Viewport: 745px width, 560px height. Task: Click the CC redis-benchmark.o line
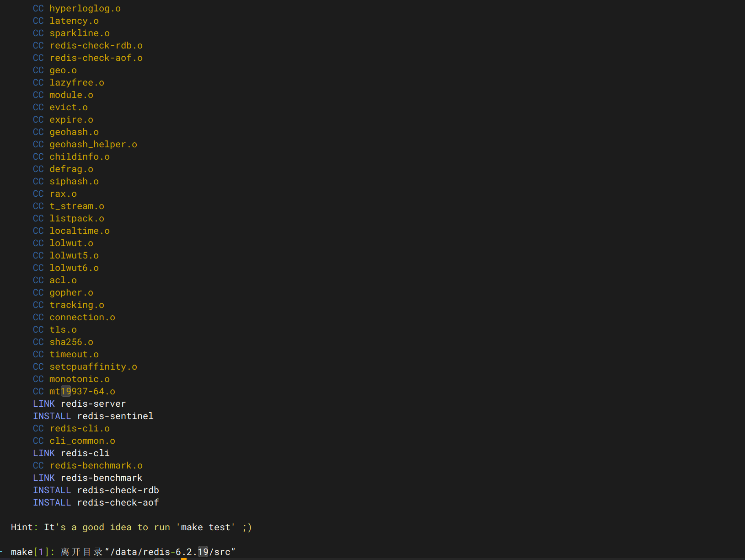point(87,465)
